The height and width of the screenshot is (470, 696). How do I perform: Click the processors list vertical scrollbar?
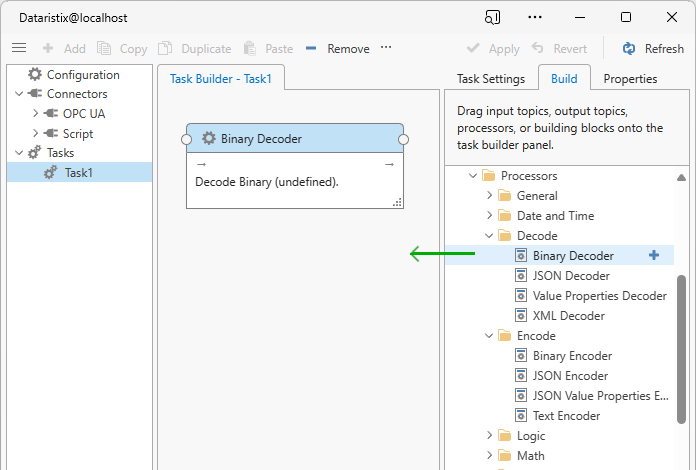tap(683, 340)
